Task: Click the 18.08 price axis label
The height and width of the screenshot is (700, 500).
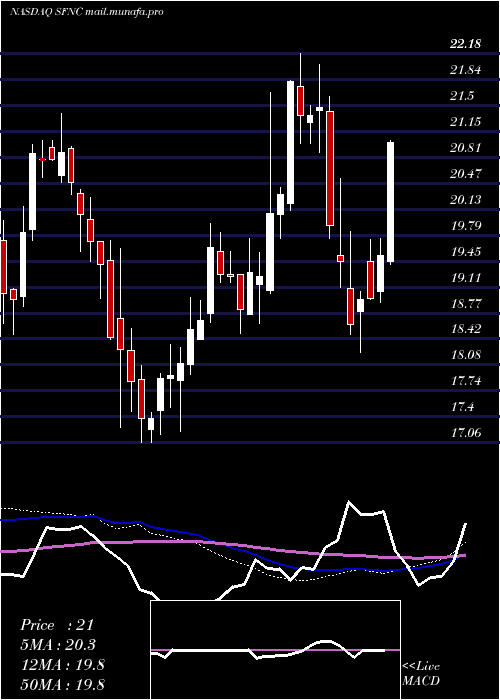Action: pos(466,355)
